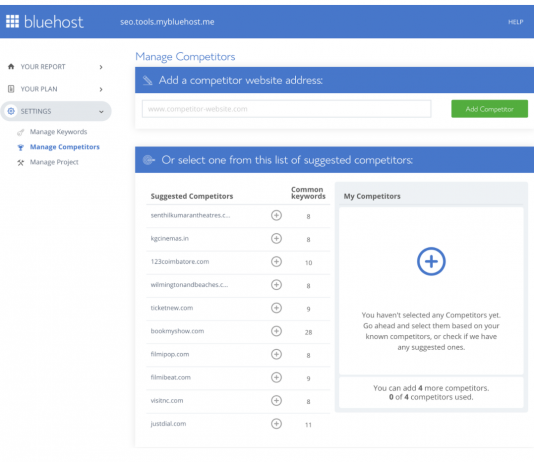The image size is (534, 462).
Task: Add wilmingtonandbeaches competitor with plus icon
Action: click(276, 285)
